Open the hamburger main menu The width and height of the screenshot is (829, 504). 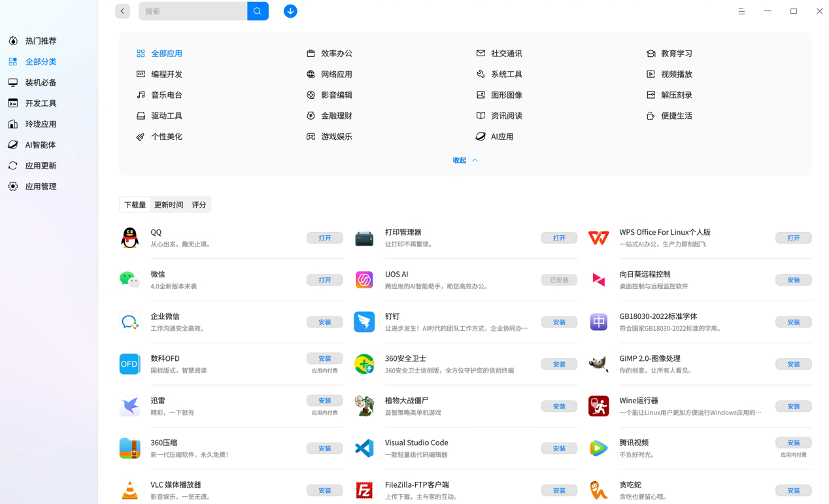coord(741,11)
